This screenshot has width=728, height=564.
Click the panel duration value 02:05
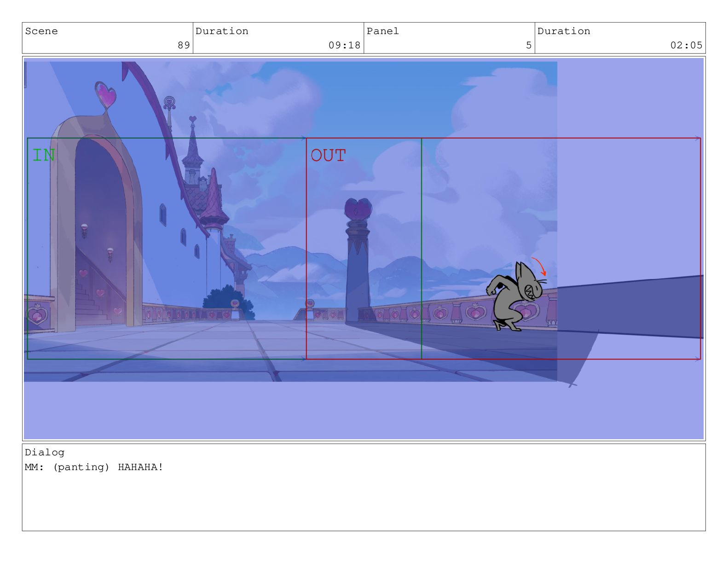(686, 45)
